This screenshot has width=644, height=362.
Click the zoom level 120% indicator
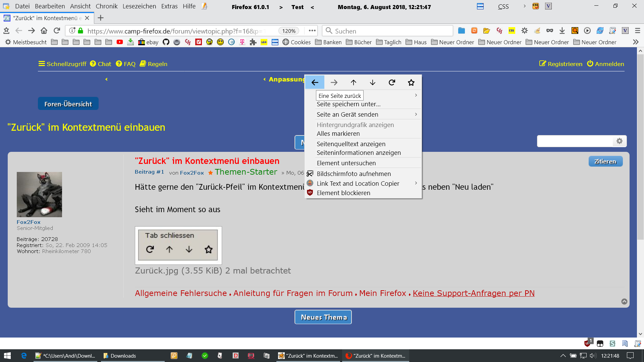coord(288,31)
